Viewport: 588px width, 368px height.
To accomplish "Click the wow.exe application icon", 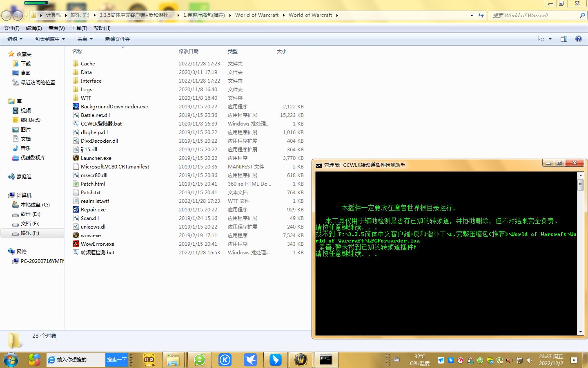I will 76,235.
